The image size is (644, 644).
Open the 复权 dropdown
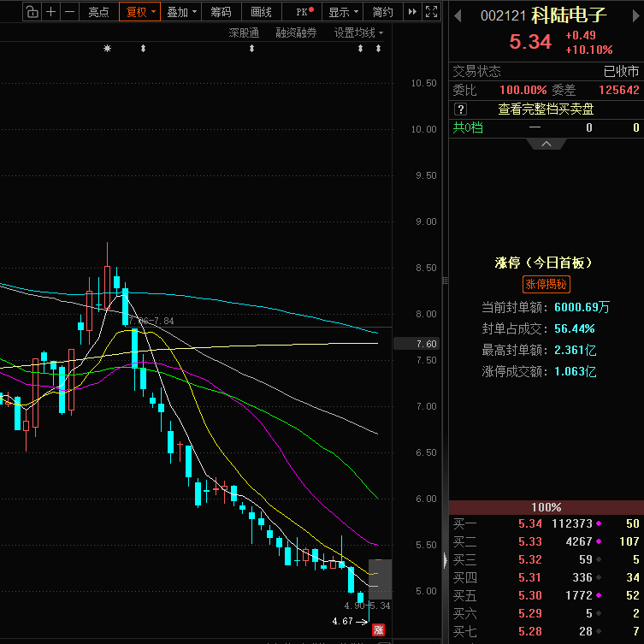click(x=139, y=12)
